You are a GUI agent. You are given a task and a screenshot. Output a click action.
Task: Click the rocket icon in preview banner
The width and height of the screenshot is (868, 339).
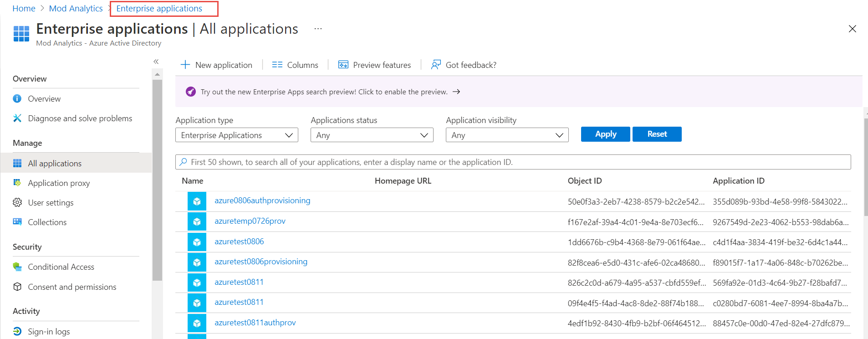pyautogui.click(x=191, y=92)
